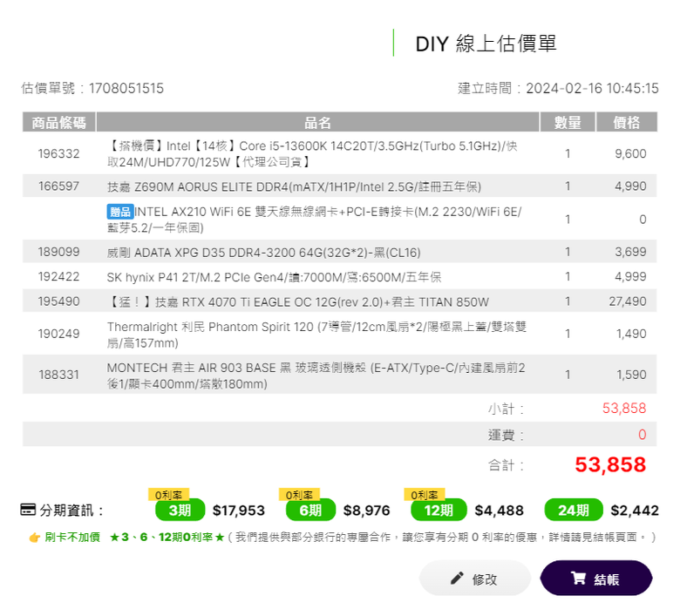Click the 3、6、12期0利率 promo text
Image resolution: width=680 pixels, height=616 pixels.
tap(167, 538)
